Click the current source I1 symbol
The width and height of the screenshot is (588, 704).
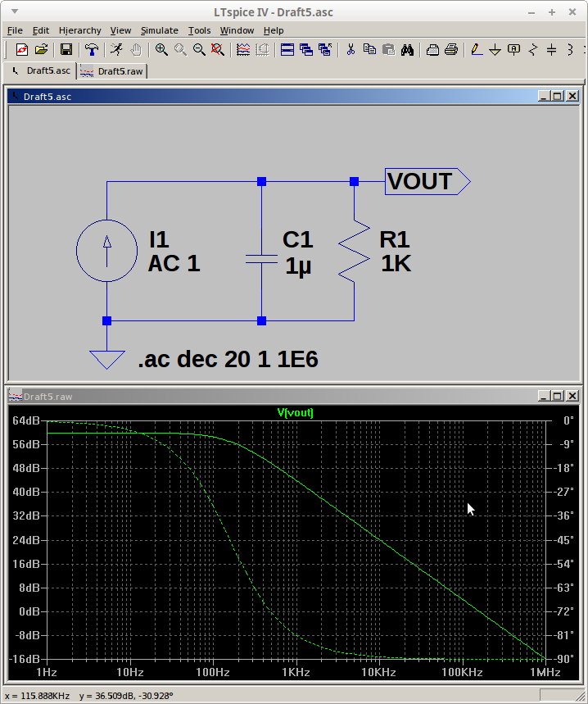(x=106, y=251)
